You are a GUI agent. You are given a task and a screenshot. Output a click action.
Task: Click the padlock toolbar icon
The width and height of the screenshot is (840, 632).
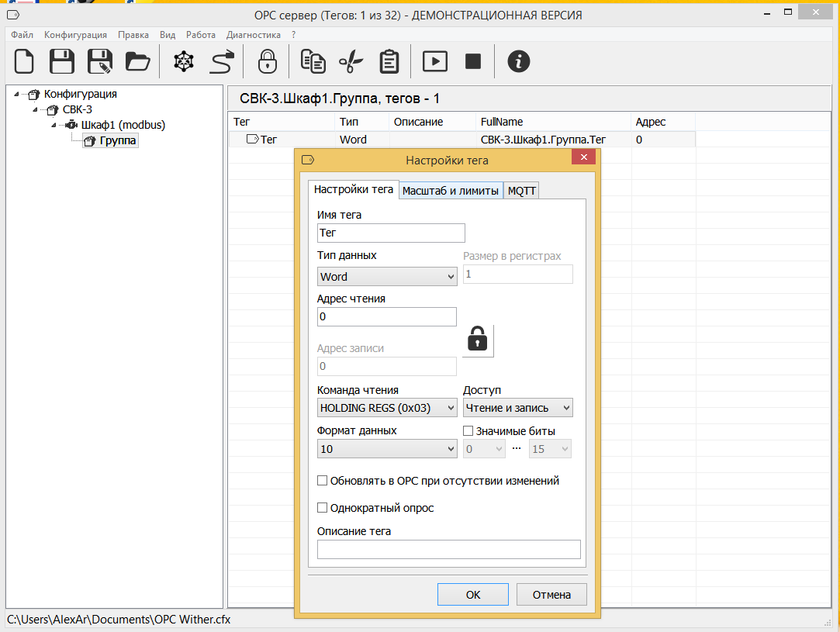coord(268,61)
